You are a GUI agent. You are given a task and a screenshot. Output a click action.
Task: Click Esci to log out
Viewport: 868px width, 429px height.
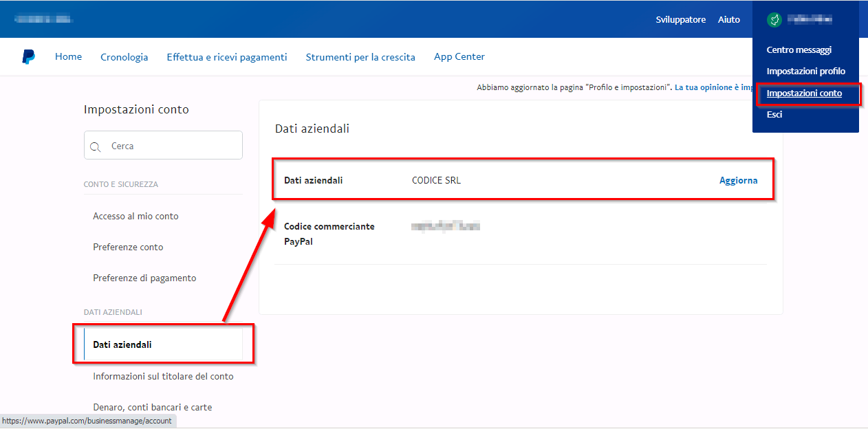pyautogui.click(x=774, y=115)
